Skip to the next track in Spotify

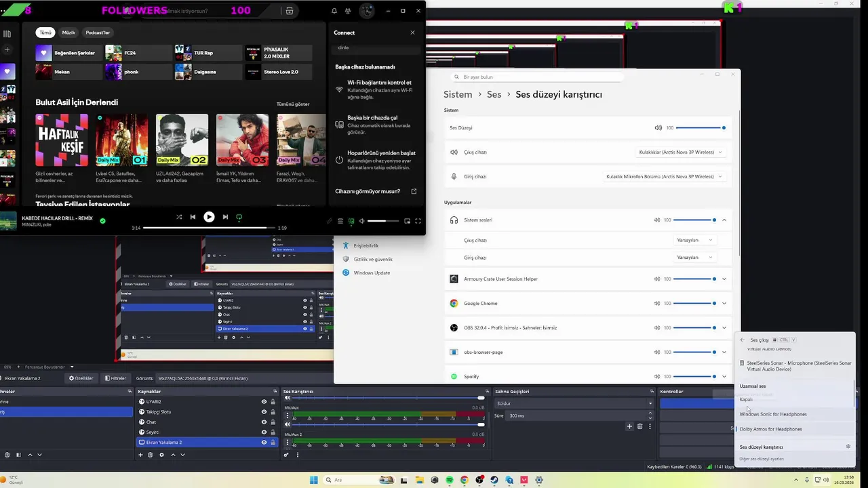[x=225, y=217]
